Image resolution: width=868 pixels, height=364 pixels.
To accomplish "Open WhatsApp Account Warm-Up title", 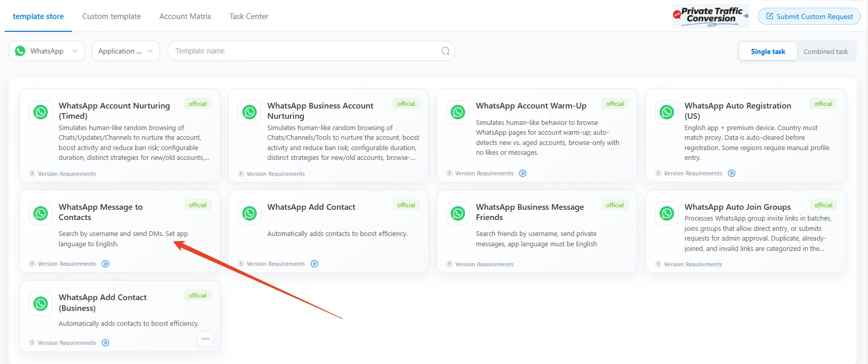I will 531,105.
